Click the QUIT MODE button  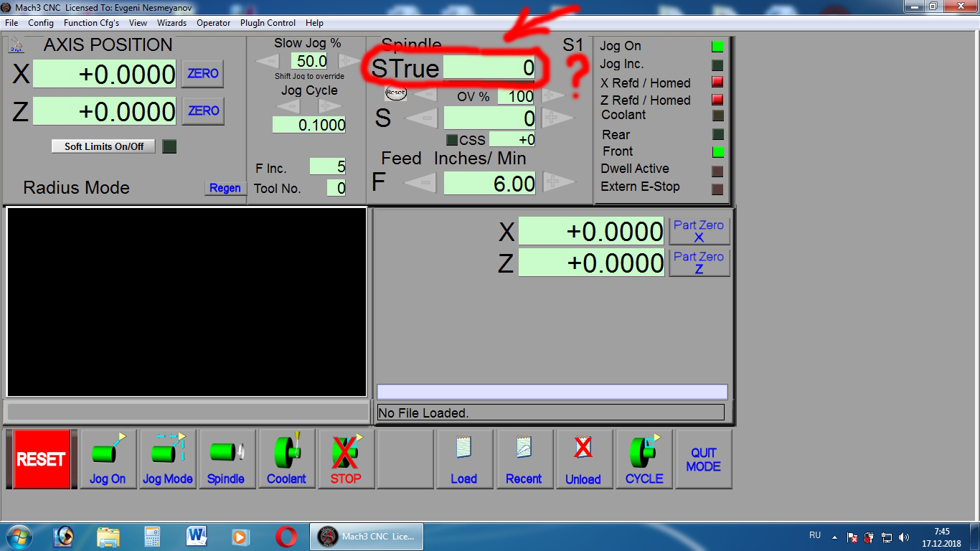pos(703,459)
